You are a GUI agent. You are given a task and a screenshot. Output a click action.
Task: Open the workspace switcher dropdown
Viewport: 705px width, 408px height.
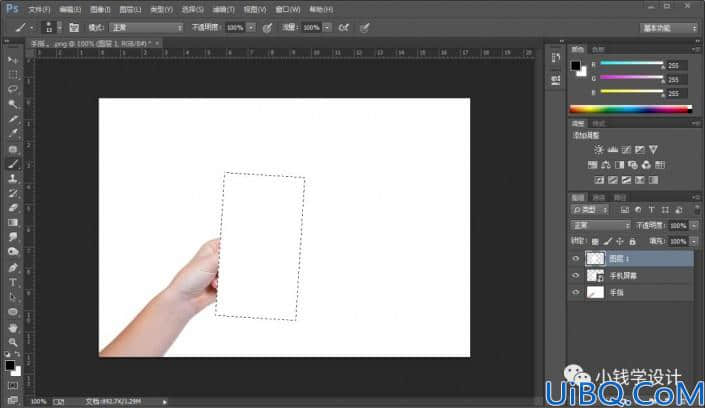(669, 28)
